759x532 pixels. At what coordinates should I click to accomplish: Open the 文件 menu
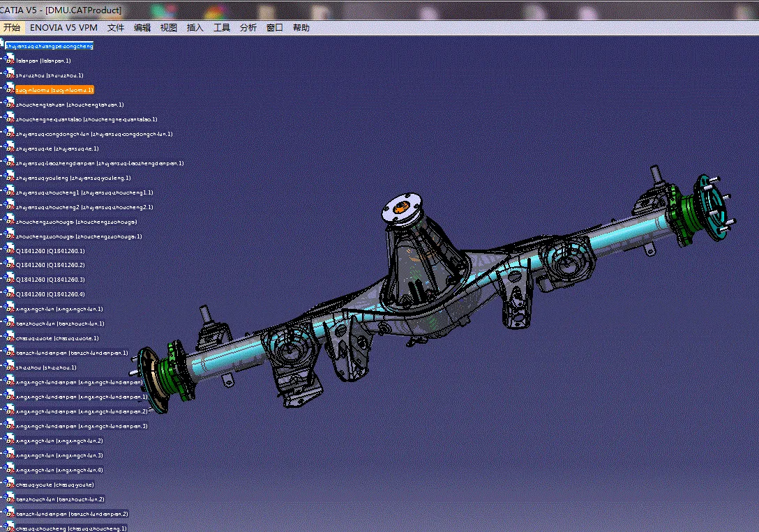[116, 28]
